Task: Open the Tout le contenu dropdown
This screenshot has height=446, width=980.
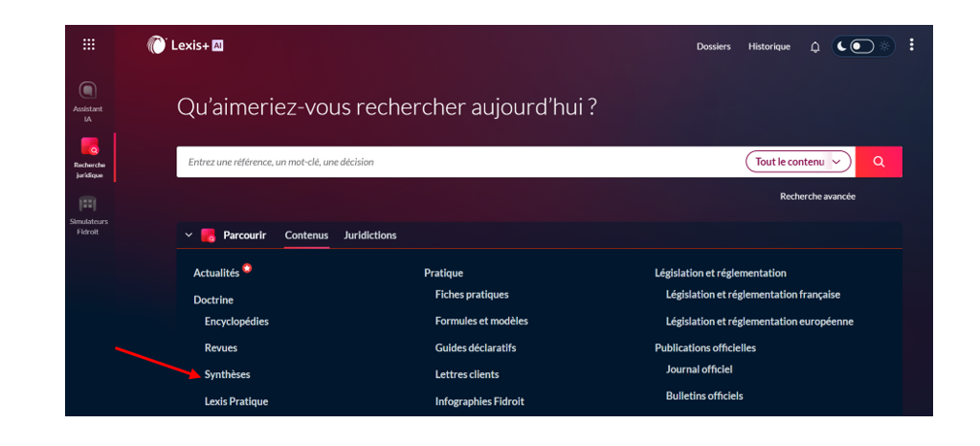Action: [x=798, y=162]
